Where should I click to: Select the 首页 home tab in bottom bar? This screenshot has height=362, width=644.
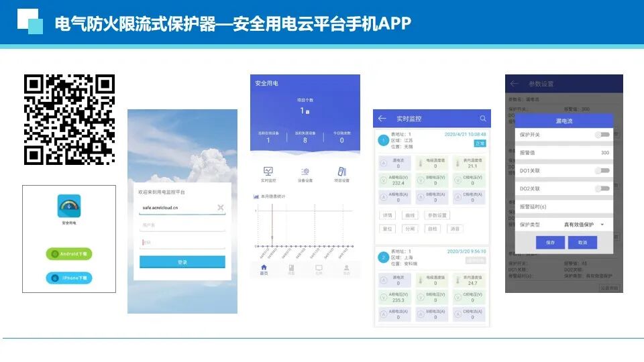(x=264, y=269)
